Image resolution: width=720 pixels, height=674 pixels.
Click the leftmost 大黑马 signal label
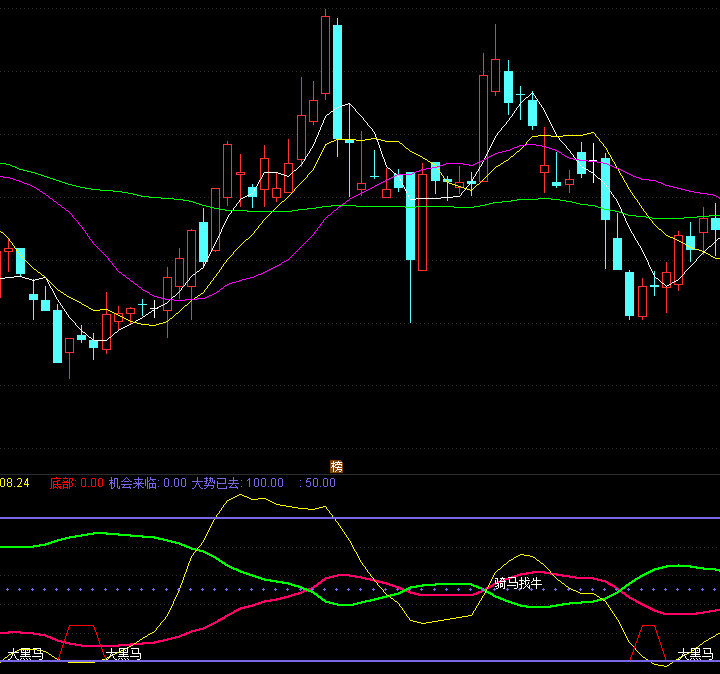(x=25, y=654)
